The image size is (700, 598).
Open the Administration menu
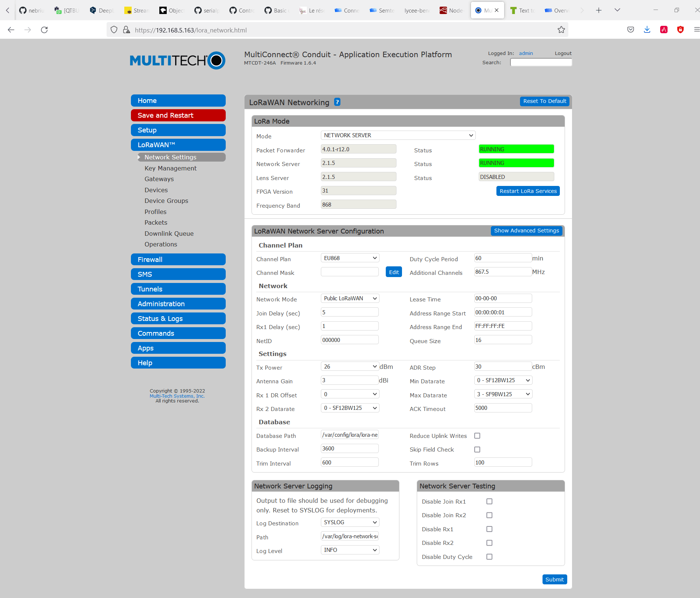pos(178,304)
